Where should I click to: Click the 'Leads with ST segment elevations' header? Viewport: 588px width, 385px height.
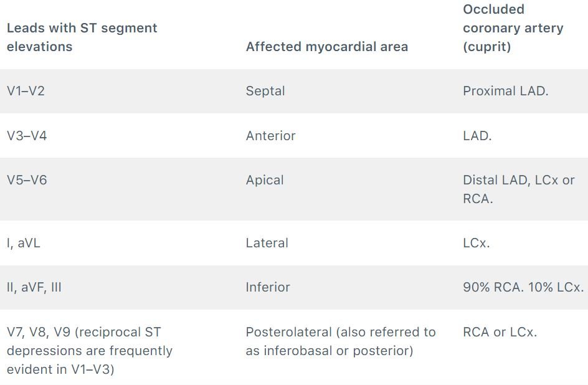pyautogui.click(x=82, y=37)
